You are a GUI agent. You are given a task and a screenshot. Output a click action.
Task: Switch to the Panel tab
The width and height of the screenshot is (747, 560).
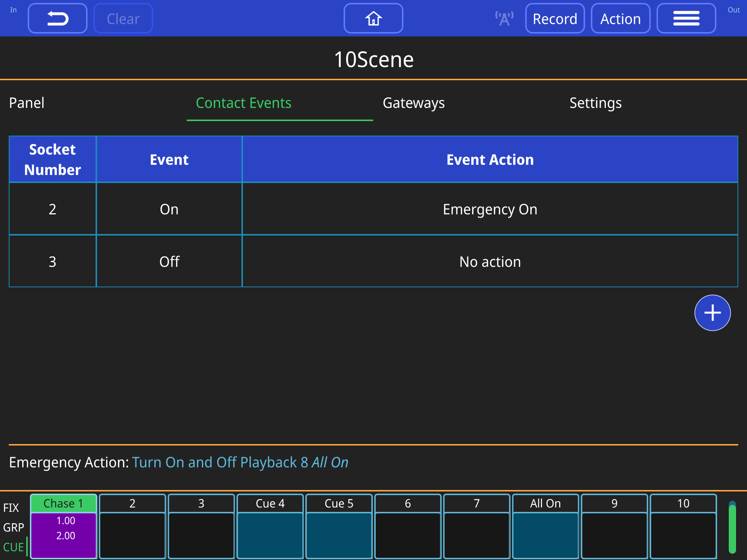(27, 103)
